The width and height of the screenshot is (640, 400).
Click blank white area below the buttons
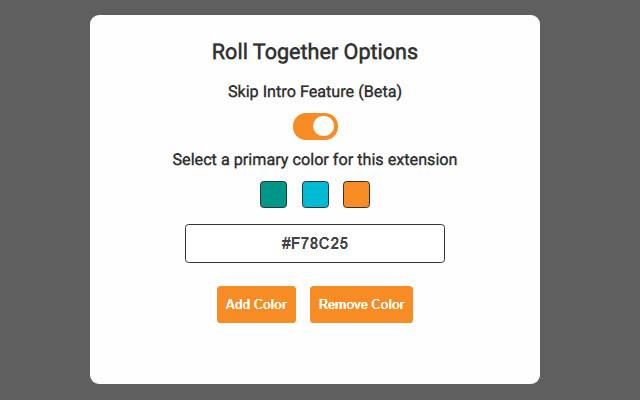click(315, 355)
